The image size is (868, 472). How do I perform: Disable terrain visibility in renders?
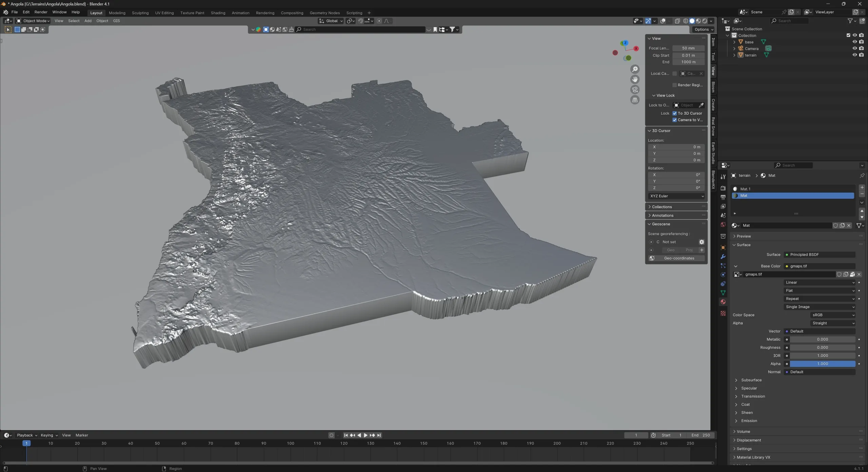pyautogui.click(x=861, y=55)
